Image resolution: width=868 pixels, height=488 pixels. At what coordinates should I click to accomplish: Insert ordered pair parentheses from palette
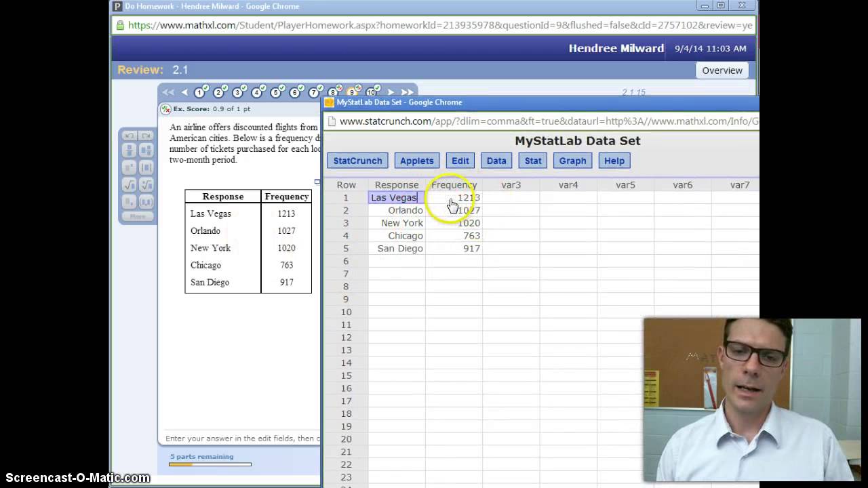(146, 202)
